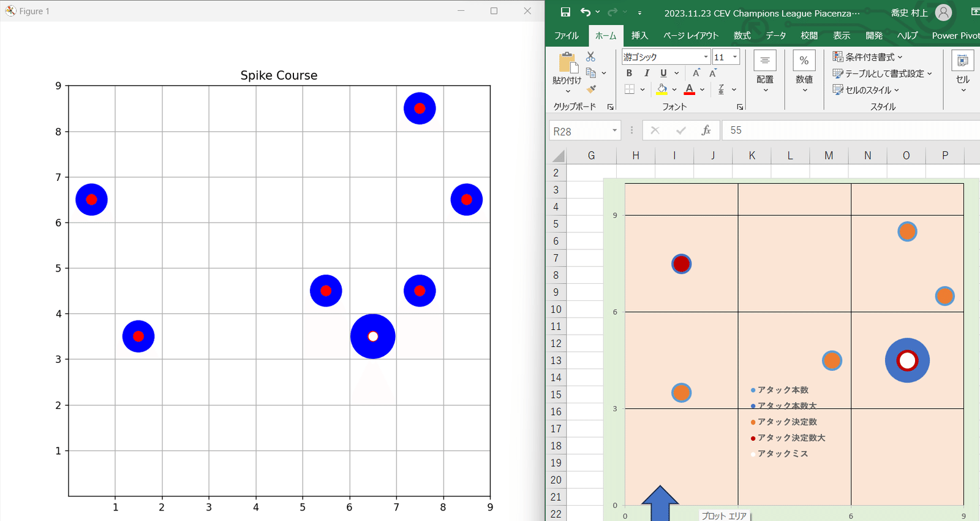Click the Save icon in Excel title bar
This screenshot has height=521, width=980.
565,12
